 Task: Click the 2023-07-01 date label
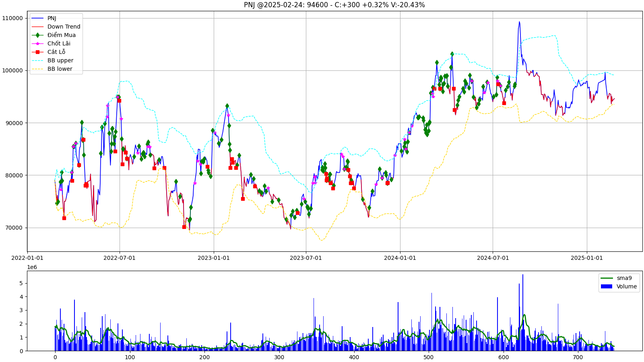click(x=306, y=258)
